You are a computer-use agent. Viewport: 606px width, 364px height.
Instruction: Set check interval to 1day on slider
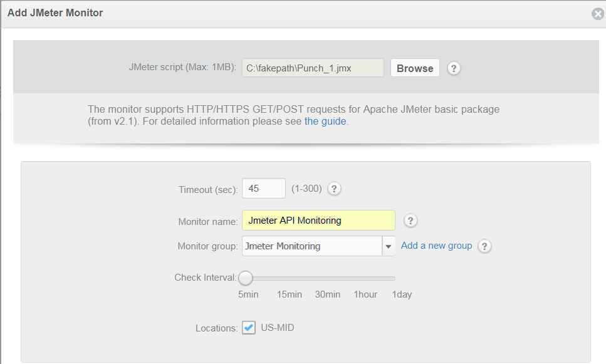pos(395,278)
